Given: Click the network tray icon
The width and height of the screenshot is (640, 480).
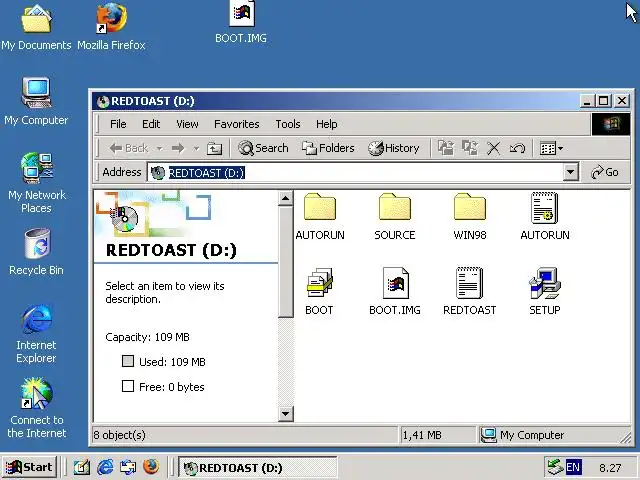Looking at the screenshot, I should [555, 467].
